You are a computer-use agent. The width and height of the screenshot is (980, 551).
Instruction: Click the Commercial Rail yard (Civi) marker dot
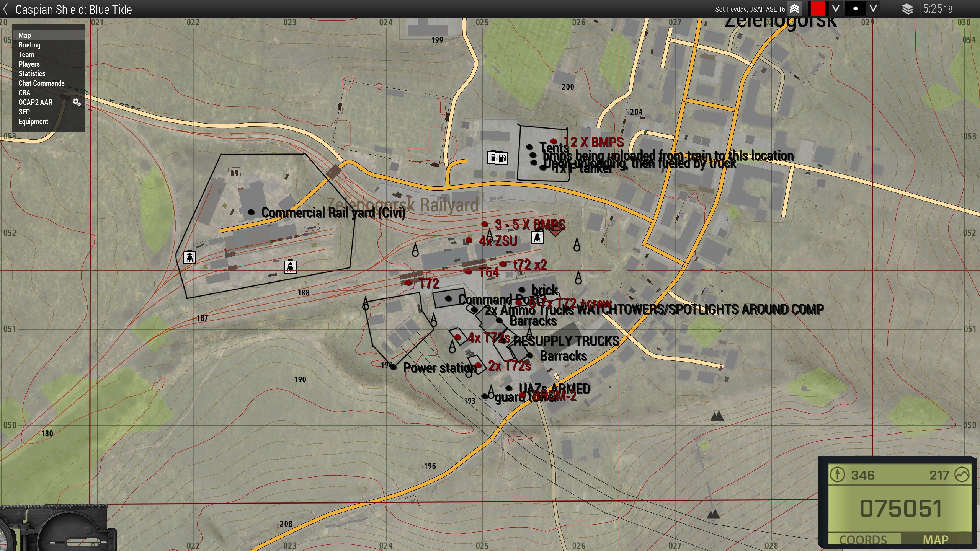pyautogui.click(x=252, y=212)
